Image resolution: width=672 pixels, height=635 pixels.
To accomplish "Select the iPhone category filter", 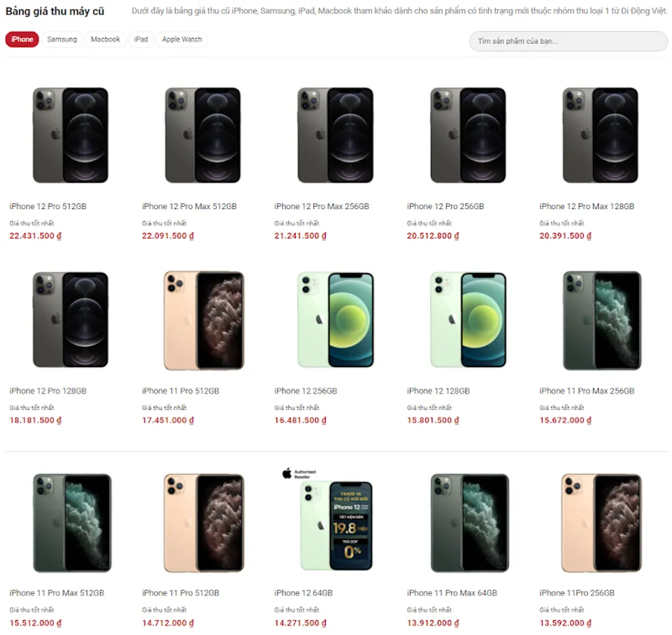I will point(22,40).
